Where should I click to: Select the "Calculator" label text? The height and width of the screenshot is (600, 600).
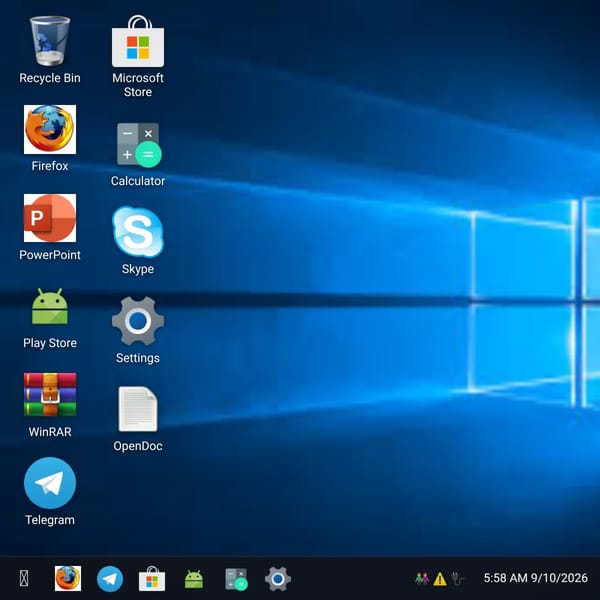click(138, 181)
